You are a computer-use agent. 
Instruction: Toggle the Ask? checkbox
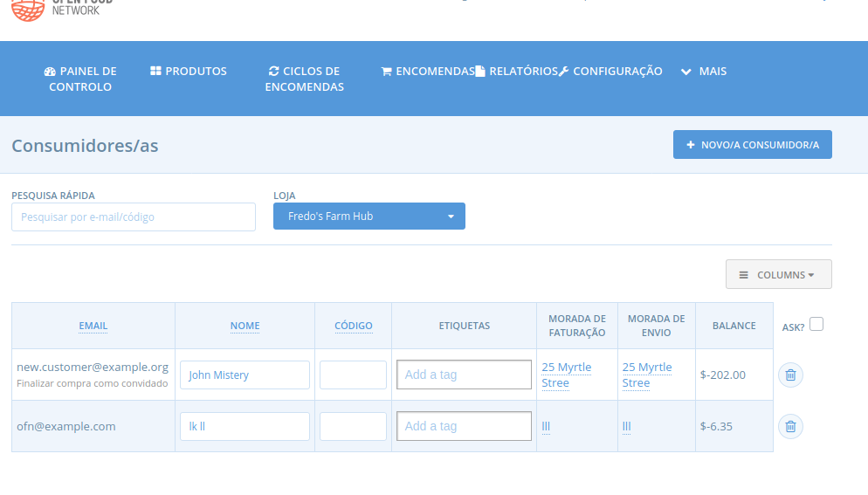816,324
